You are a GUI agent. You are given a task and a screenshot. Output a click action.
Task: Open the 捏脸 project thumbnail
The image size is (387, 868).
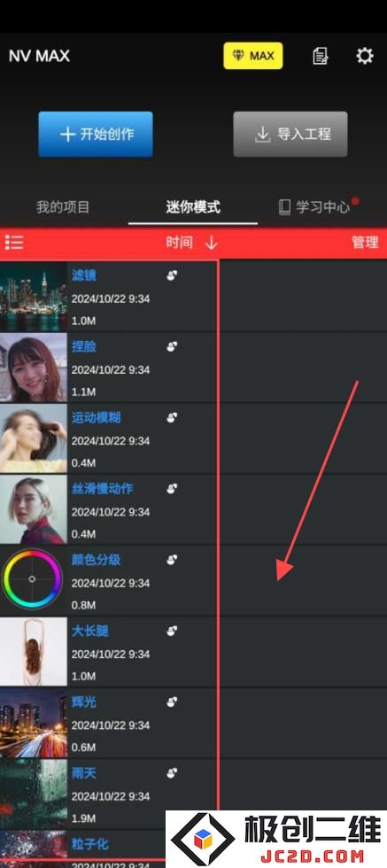pyautogui.click(x=34, y=368)
